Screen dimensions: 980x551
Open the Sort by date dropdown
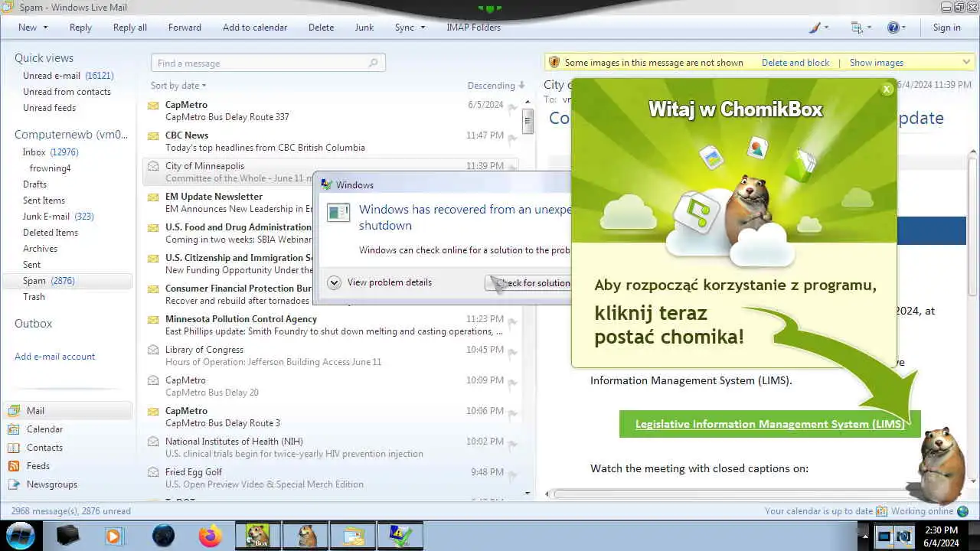178,86
